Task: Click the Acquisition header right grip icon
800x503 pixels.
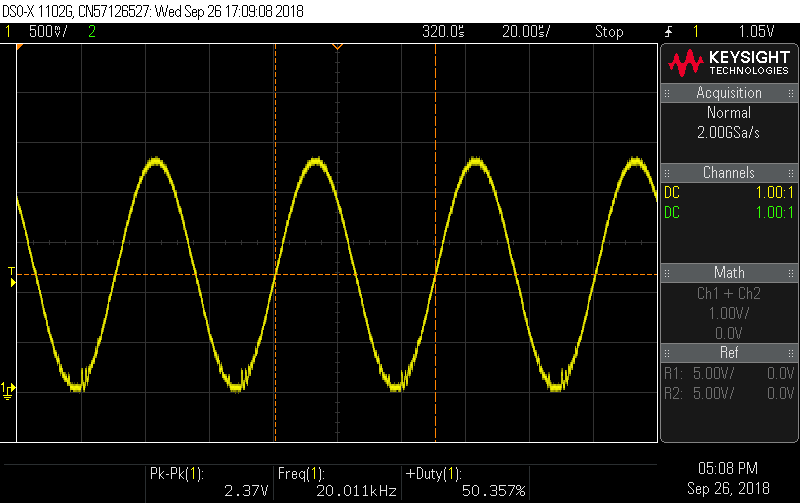Action: point(791,93)
